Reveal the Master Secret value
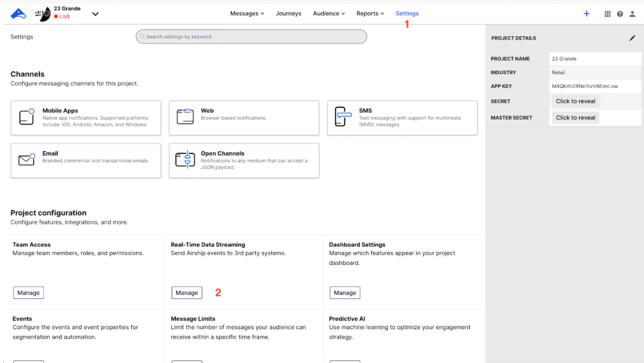Image resolution: width=644 pixels, height=363 pixels. [x=575, y=118]
